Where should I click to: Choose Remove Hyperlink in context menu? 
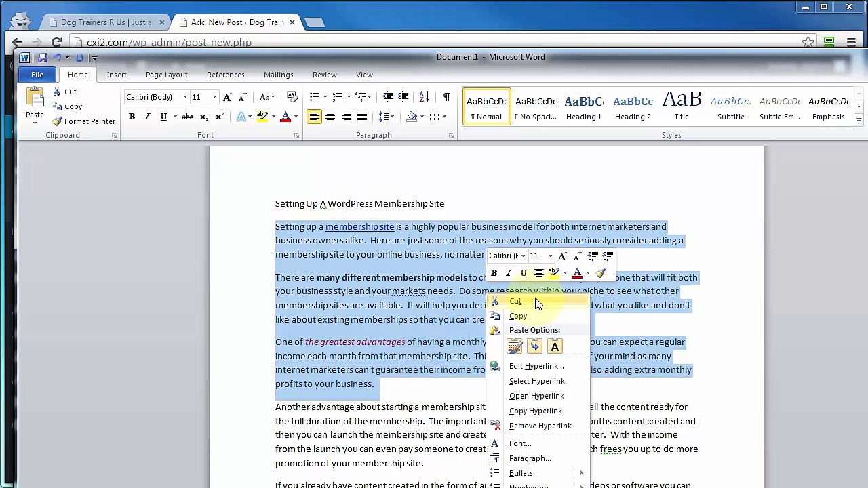click(538, 426)
